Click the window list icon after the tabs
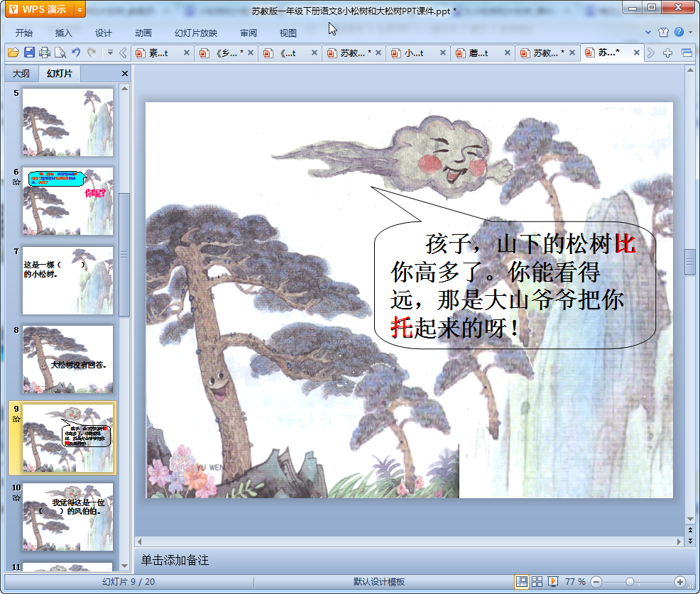The height and width of the screenshot is (594, 700). point(687,53)
